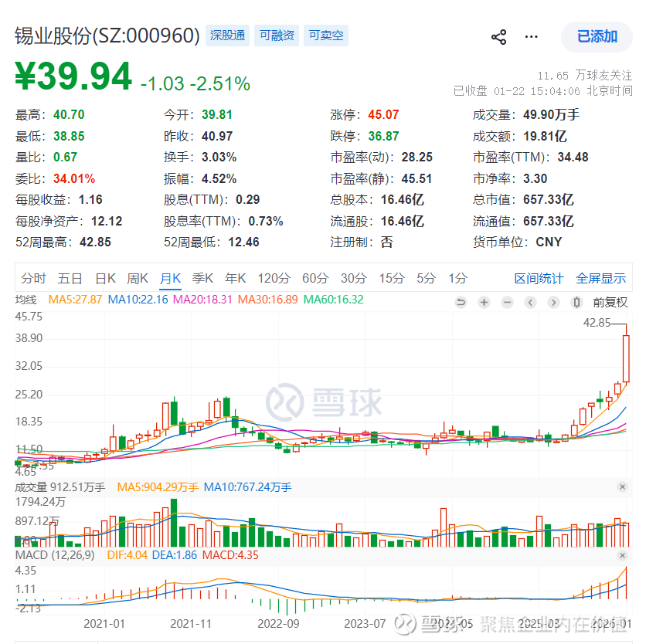The image size is (646, 644).
Task: Click the DIF:4.04 indicator value
Action: click(127, 555)
